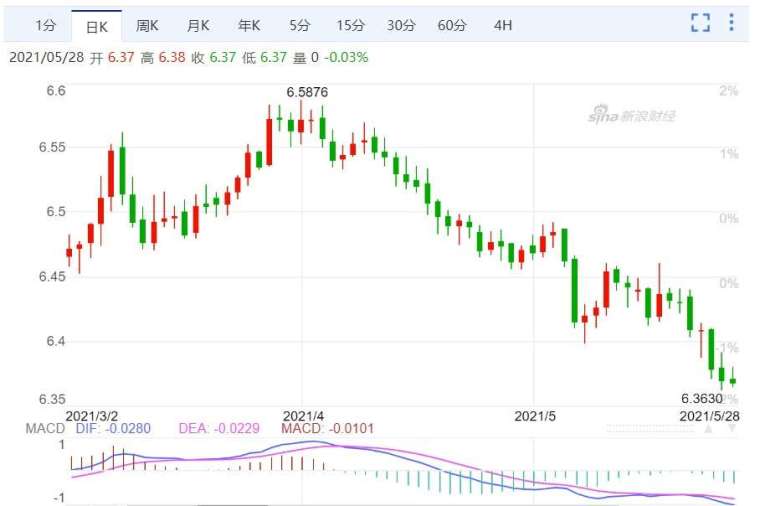
Task: Open the three-dot more options menu
Action: [x=731, y=22]
